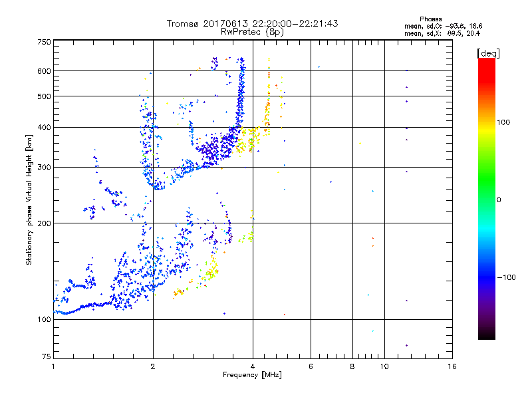532x399 pixels.
Task: Click the '[deg]' colorbar label
Action: coord(488,53)
